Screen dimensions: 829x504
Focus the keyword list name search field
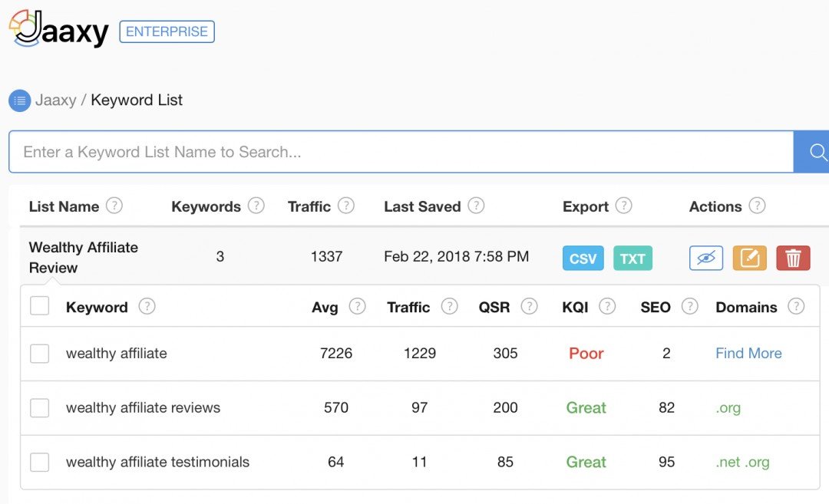pos(401,152)
